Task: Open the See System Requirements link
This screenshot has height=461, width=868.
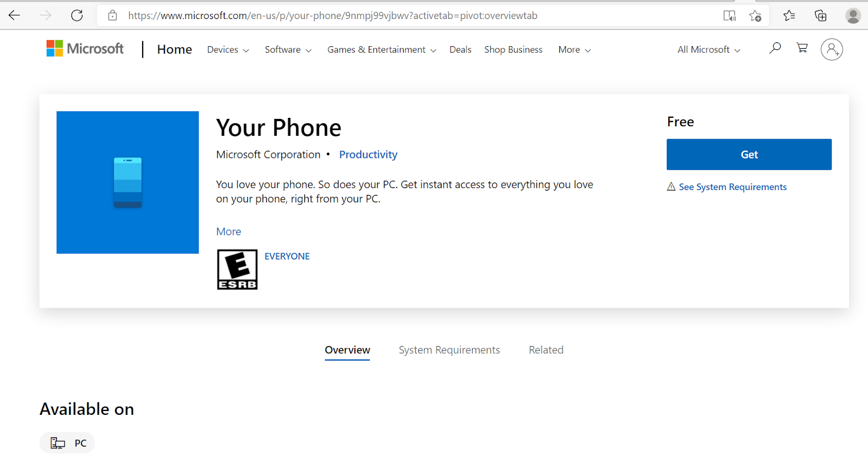Action: pyautogui.click(x=732, y=187)
